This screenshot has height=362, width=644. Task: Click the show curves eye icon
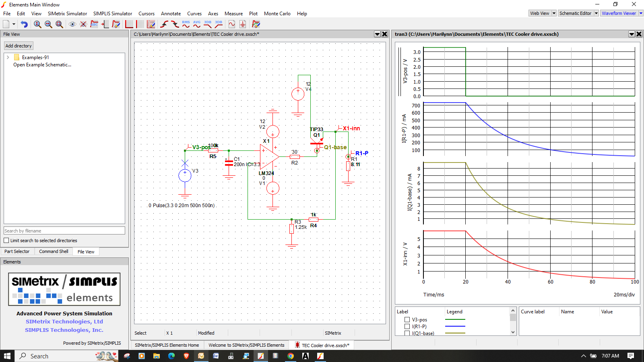pyautogui.click(x=72, y=24)
